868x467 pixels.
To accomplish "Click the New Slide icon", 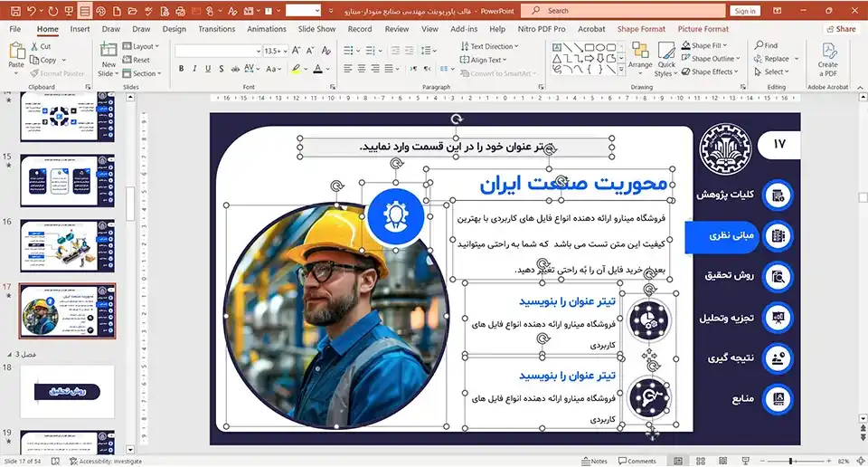I will pos(108,51).
